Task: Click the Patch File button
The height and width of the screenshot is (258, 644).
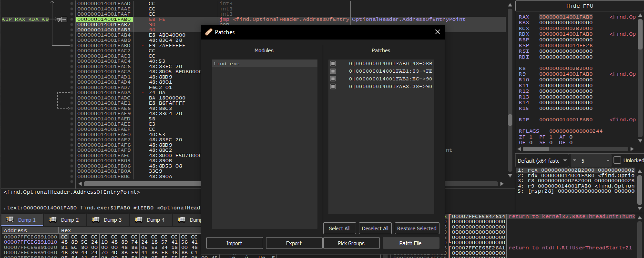Action: click(410, 243)
